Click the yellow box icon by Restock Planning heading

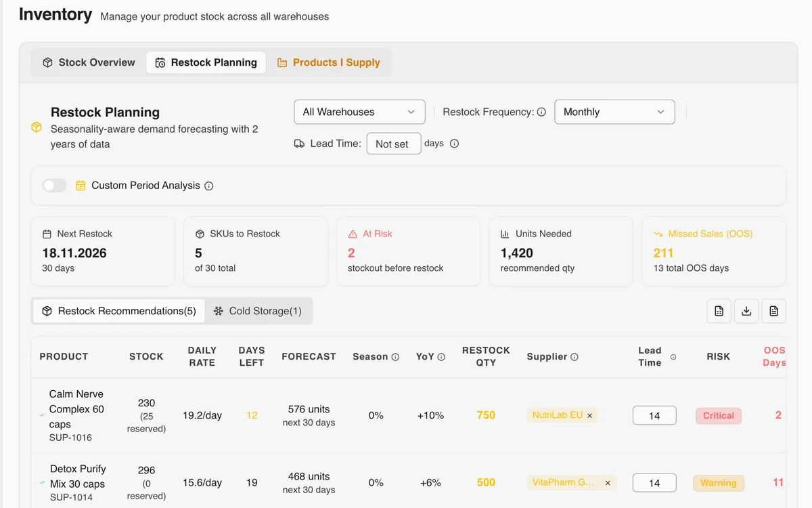point(37,127)
